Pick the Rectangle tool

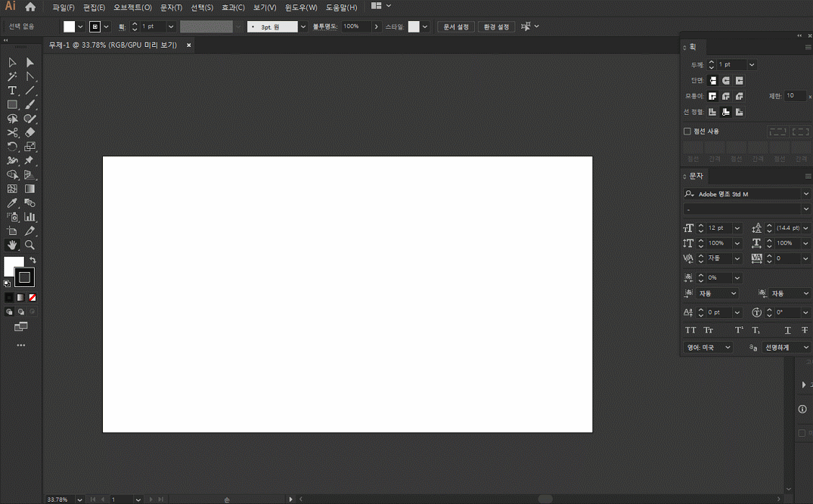pyautogui.click(x=12, y=104)
